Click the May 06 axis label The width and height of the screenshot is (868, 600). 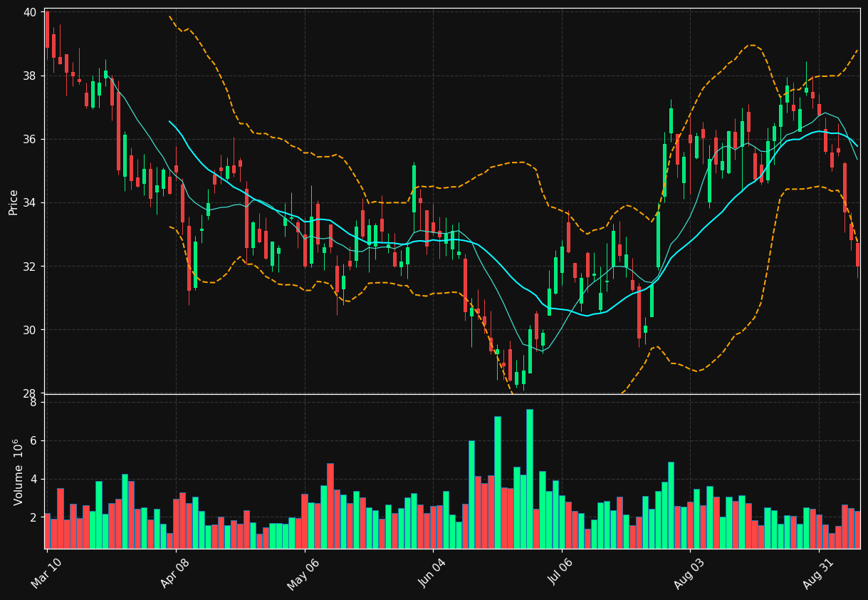[303, 573]
